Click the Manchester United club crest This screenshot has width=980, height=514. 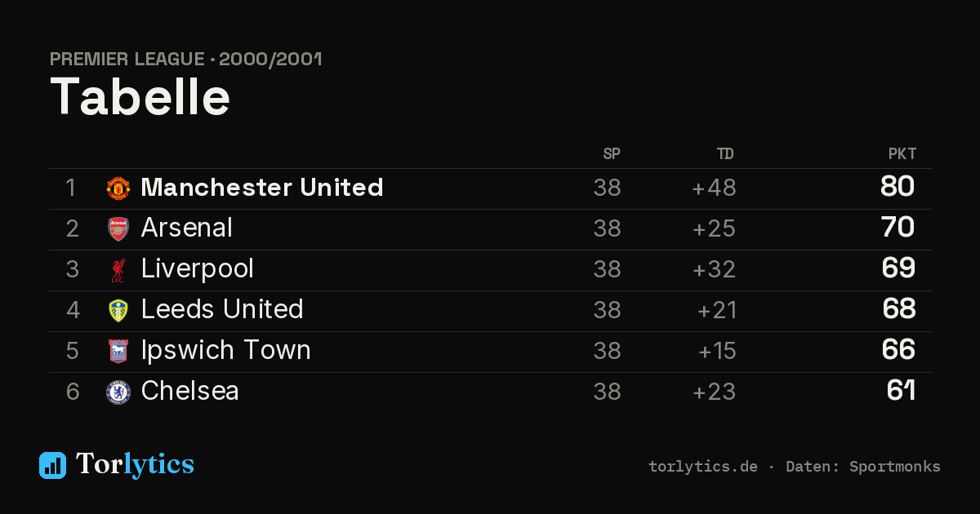coord(118,188)
